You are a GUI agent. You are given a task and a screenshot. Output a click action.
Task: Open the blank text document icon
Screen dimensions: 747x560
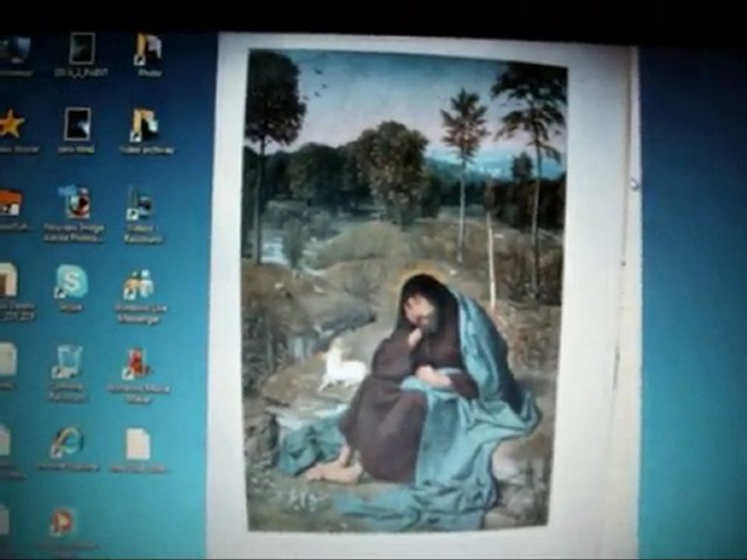point(138,444)
